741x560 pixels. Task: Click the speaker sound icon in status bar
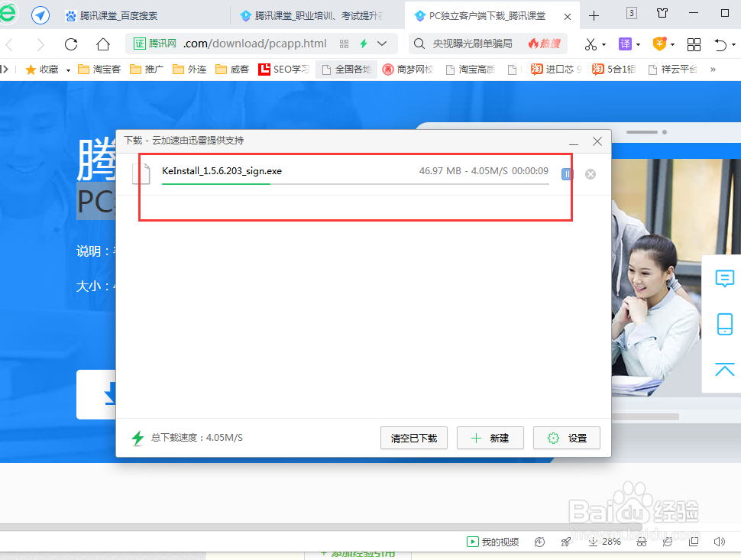click(x=719, y=542)
